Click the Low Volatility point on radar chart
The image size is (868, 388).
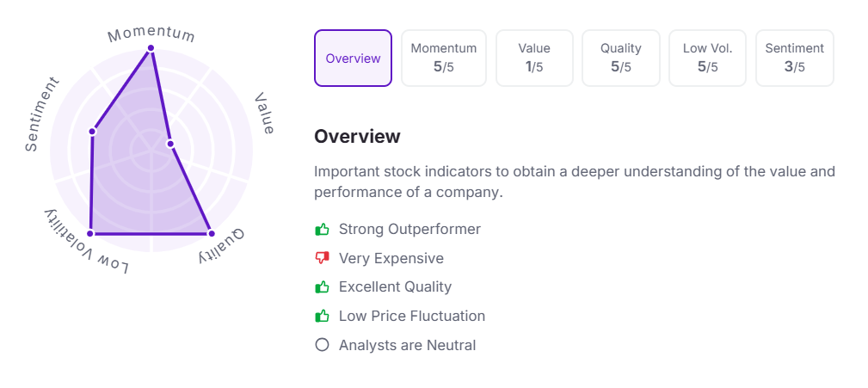pos(90,233)
